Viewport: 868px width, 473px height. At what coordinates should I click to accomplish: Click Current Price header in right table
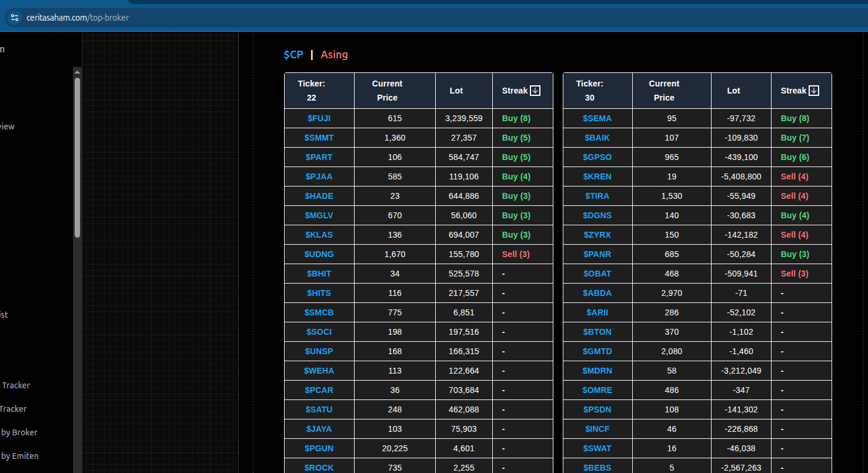point(664,91)
